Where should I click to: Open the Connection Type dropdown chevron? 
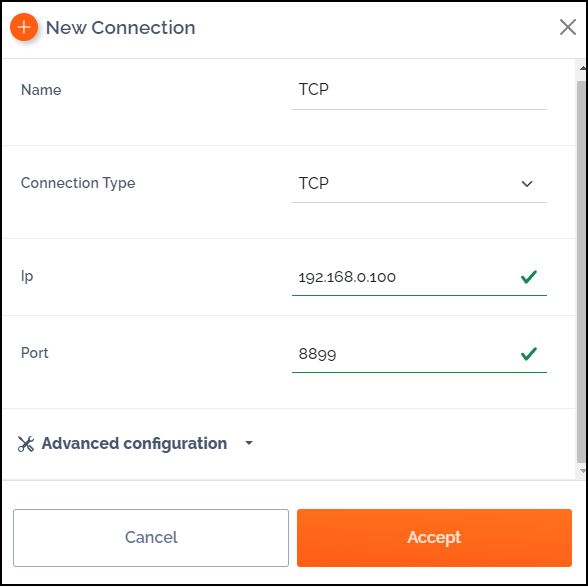(527, 184)
